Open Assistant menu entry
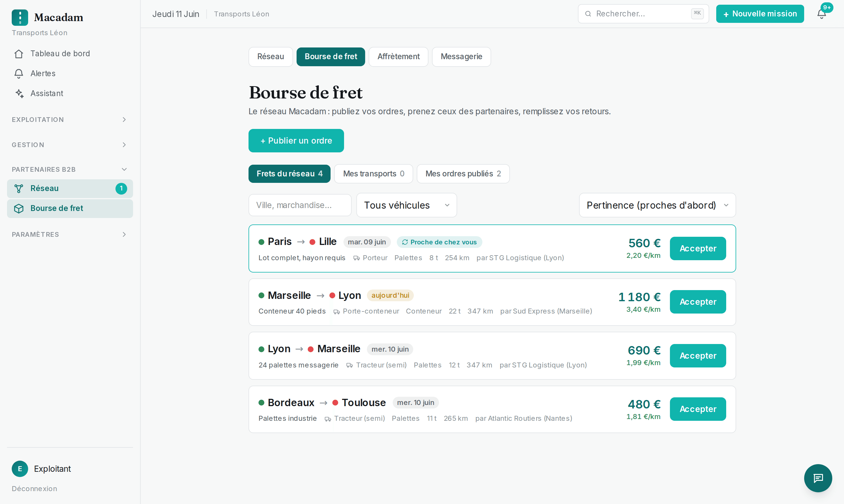Screen dimensions: 844x504 [x=70, y=93]
